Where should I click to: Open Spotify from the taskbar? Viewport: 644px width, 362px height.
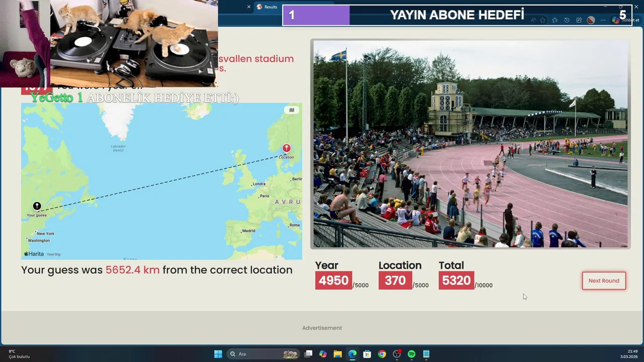412,354
